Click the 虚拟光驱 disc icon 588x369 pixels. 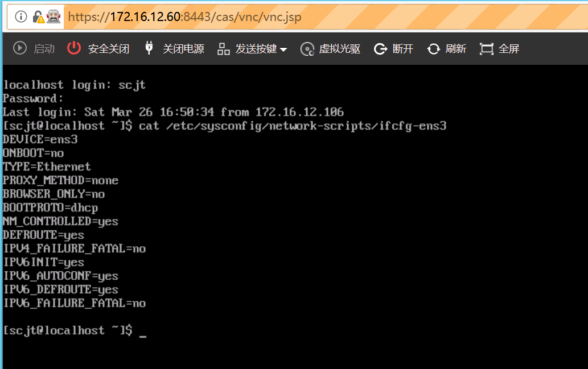[307, 49]
